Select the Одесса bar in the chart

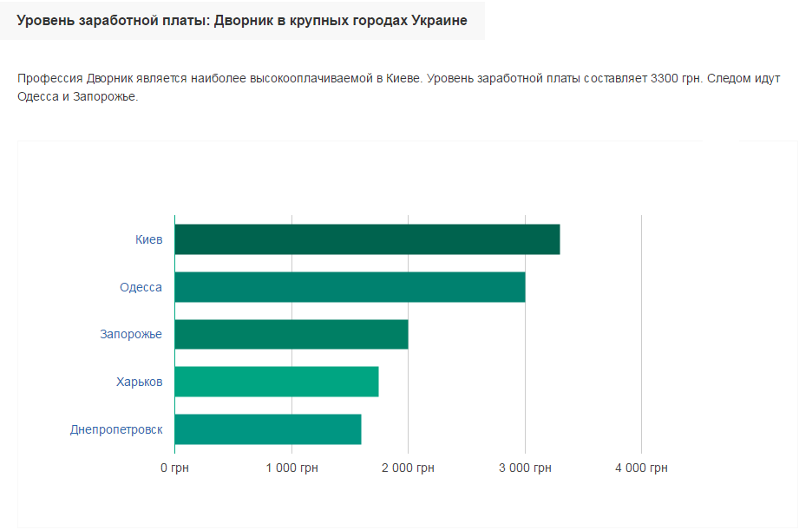pos(350,287)
